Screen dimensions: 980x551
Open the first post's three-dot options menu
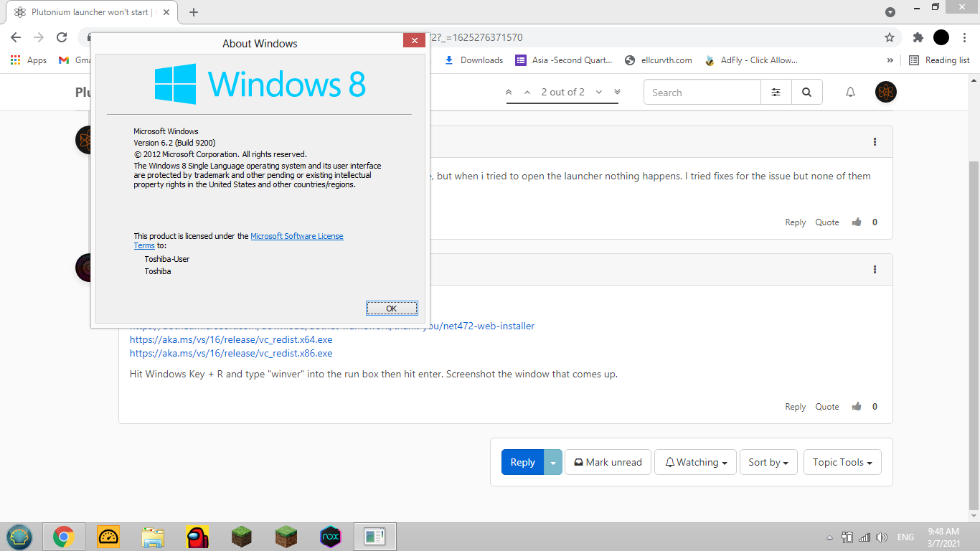coord(875,142)
